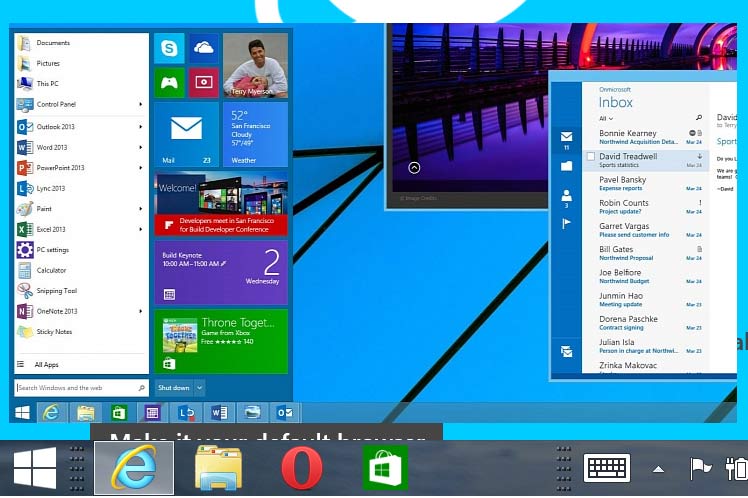Tick the checkbox next to David Treadwell
The image size is (748, 498).
coord(591,156)
